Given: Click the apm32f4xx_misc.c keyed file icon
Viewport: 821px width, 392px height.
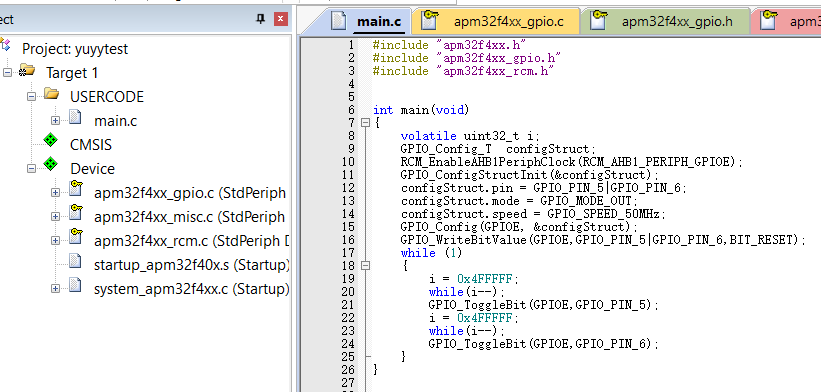Looking at the screenshot, I should [x=76, y=213].
